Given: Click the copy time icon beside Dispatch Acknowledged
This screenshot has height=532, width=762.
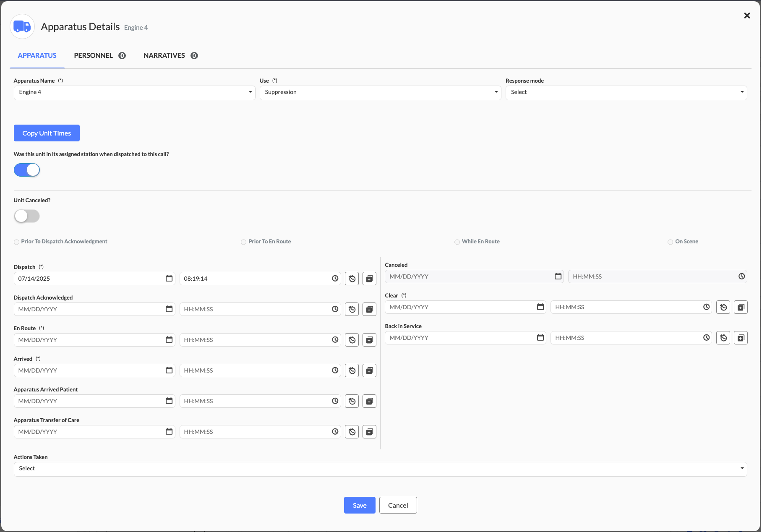Looking at the screenshot, I should coord(369,309).
